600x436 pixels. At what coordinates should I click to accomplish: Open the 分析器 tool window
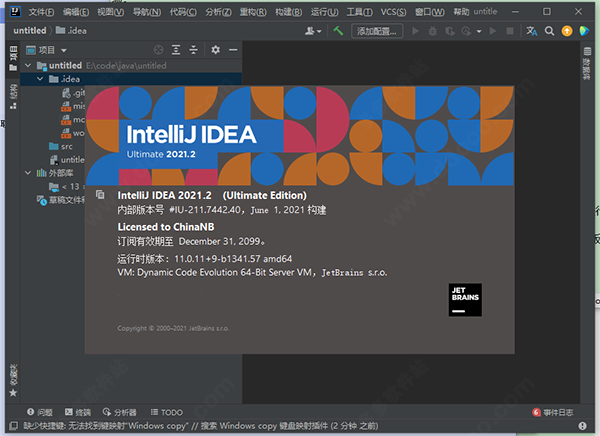[119, 412]
